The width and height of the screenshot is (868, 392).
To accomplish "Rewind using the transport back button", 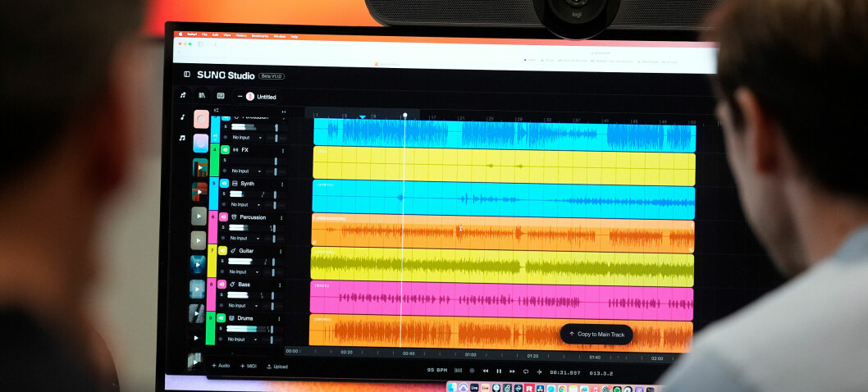I will [486, 371].
